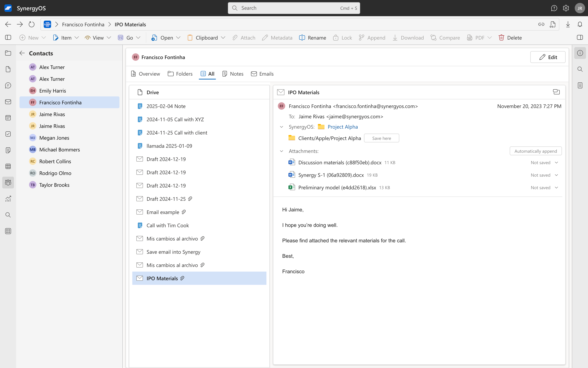
Task: Expand the Open dropdown in toolbar
Action: click(178, 38)
